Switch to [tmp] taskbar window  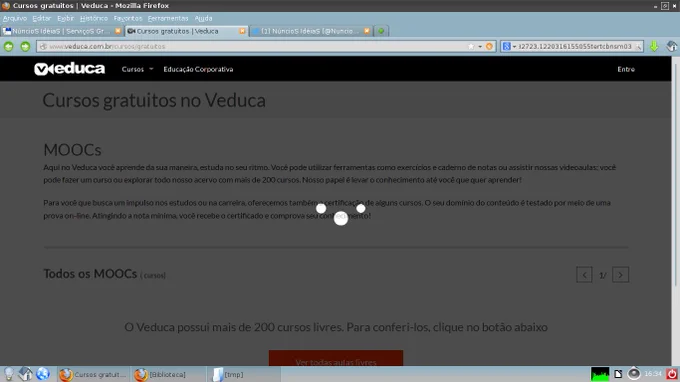click(244, 374)
